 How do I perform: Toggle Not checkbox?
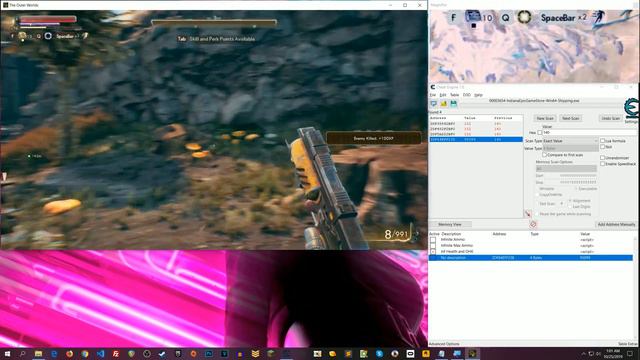(x=602, y=147)
